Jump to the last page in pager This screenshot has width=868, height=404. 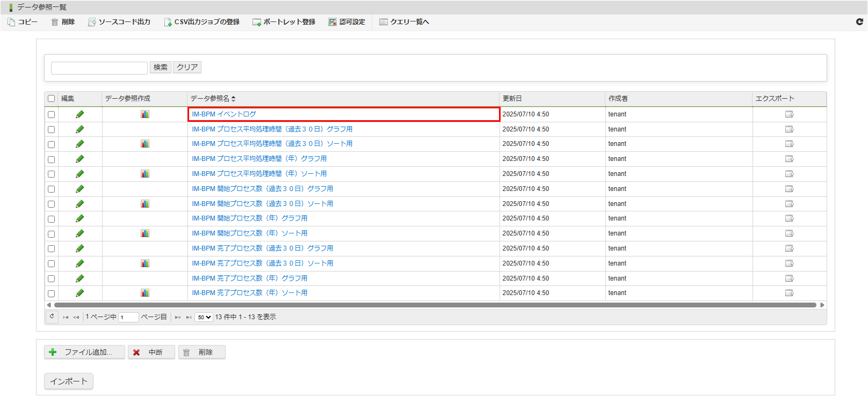189,317
